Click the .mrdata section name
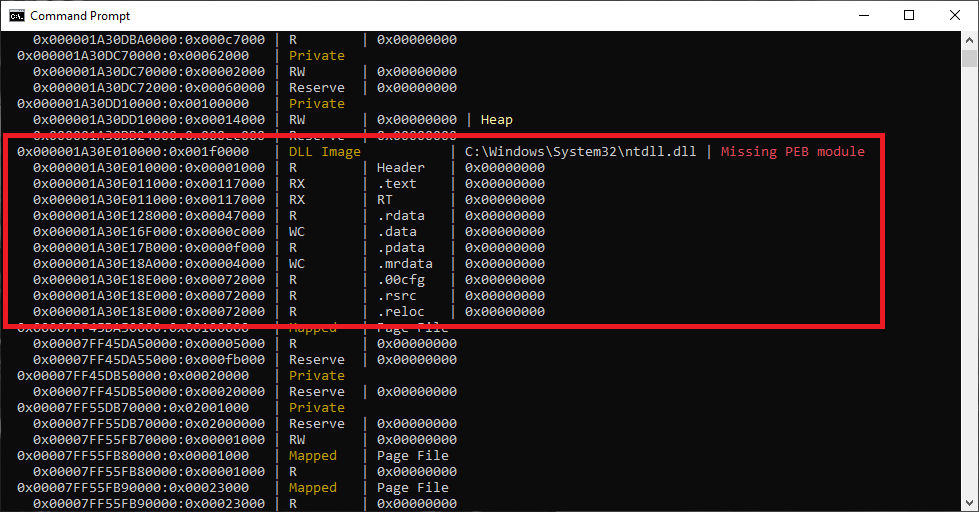 (x=404, y=264)
